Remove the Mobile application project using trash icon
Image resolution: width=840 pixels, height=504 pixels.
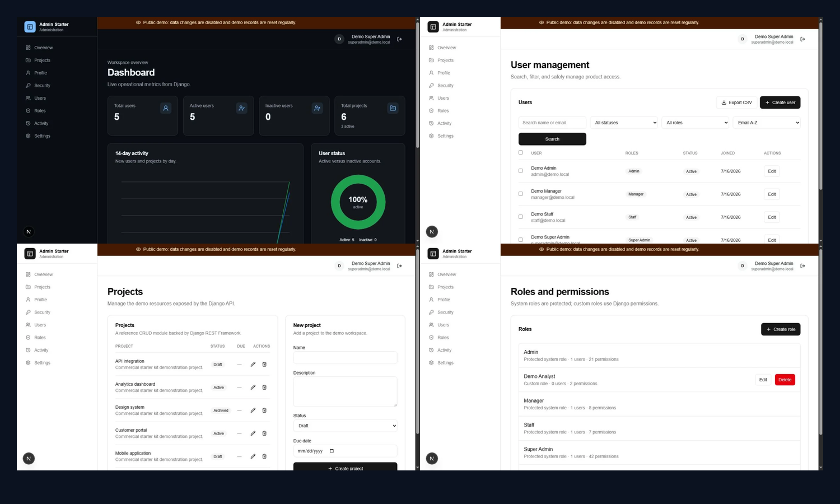tap(264, 456)
